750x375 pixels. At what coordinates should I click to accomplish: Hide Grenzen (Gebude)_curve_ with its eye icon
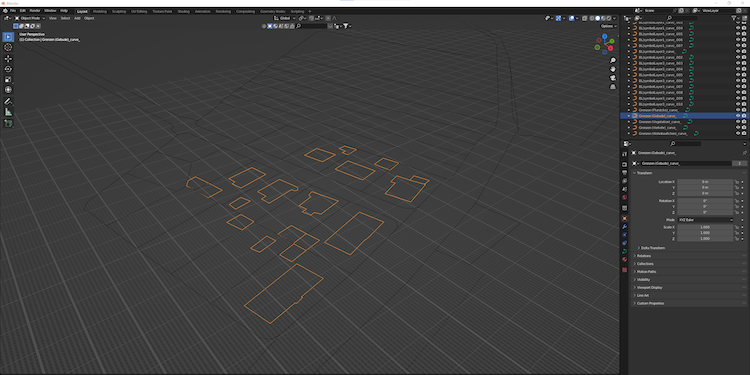[738, 116]
